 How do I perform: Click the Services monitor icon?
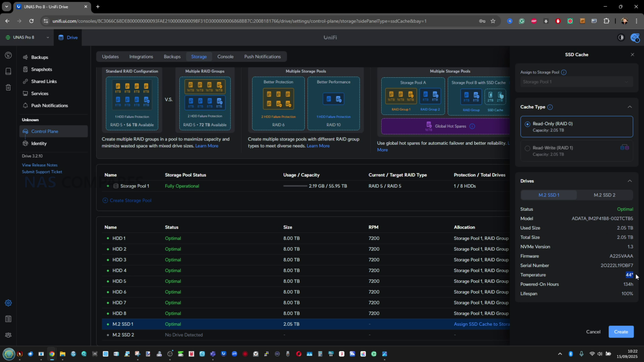point(25,93)
